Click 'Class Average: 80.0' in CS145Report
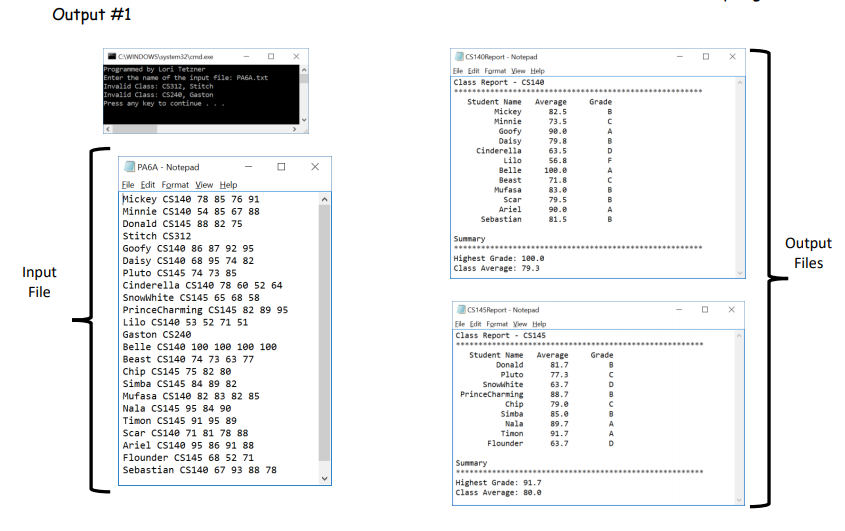 [x=498, y=492]
